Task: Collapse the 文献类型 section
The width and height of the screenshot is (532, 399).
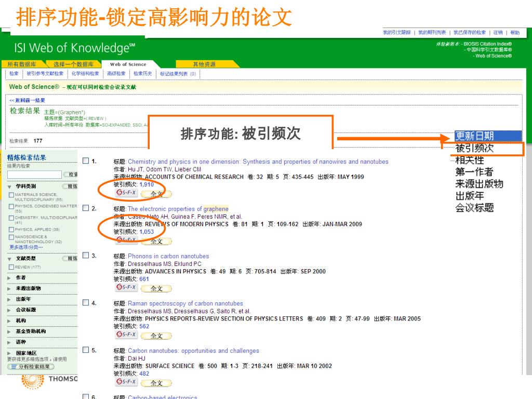Action: click(x=9, y=259)
